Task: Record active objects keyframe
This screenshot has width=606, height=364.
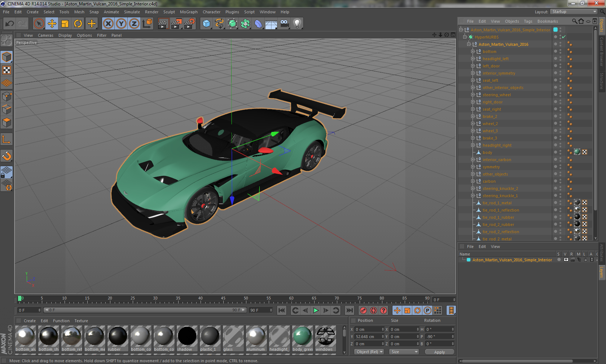Action: coord(363,310)
